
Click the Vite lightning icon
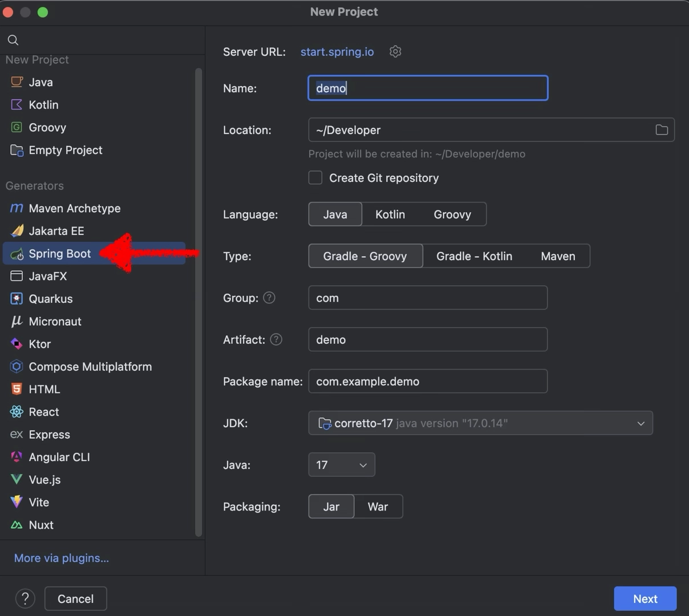click(x=17, y=502)
